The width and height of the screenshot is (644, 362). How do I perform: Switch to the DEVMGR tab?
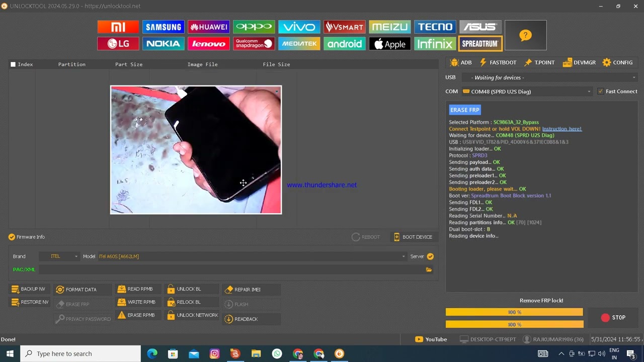579,62
